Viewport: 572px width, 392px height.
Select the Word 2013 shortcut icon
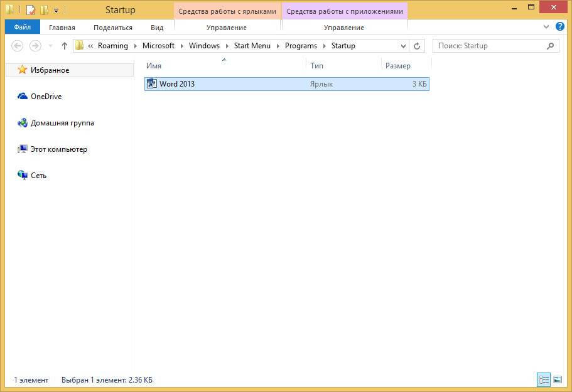point(151,84)
